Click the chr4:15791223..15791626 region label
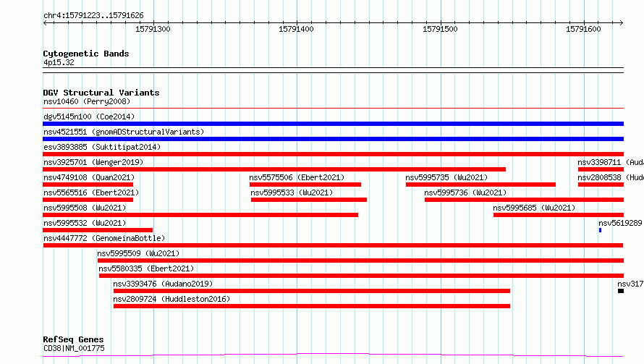Viewport: 644px width, 364px height. pyautogui.click(x=93, y=16)
